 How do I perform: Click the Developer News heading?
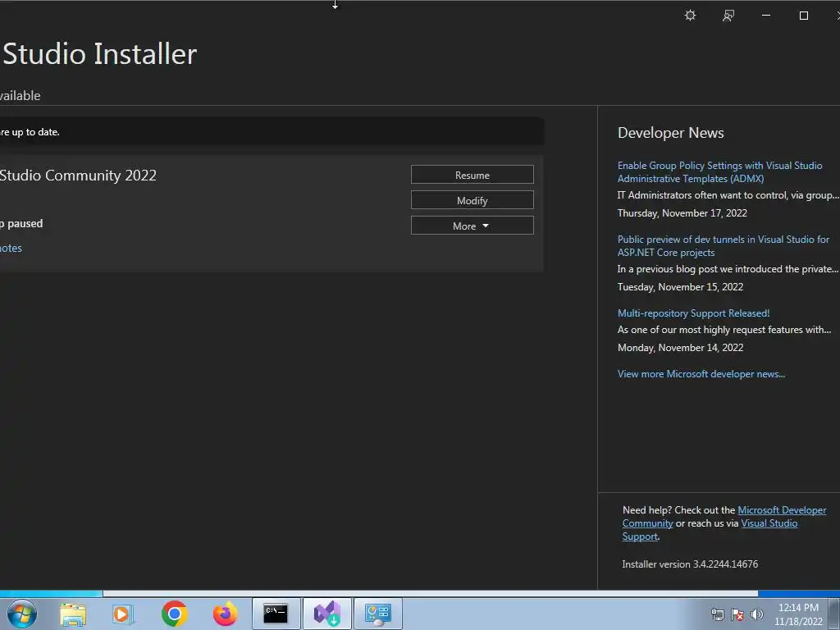[x=670, y=133]
